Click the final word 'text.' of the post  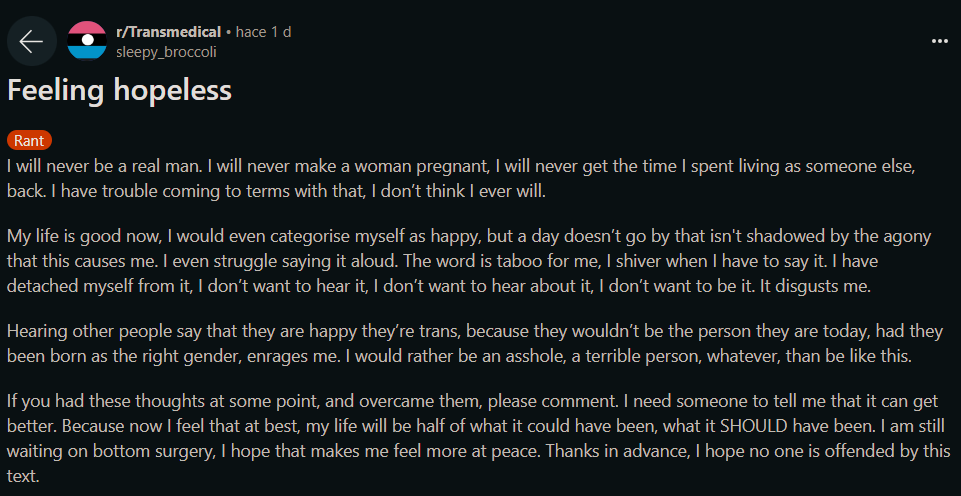[23, 475]
